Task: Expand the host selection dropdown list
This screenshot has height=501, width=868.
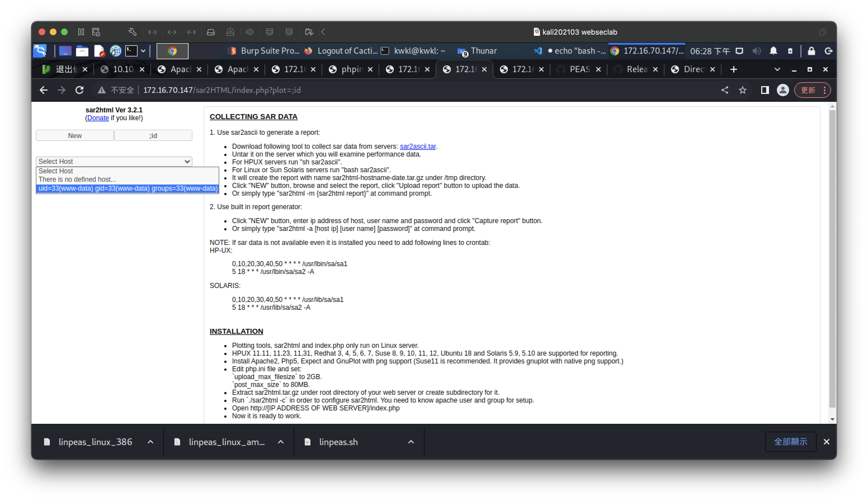Action: (113, 161)
